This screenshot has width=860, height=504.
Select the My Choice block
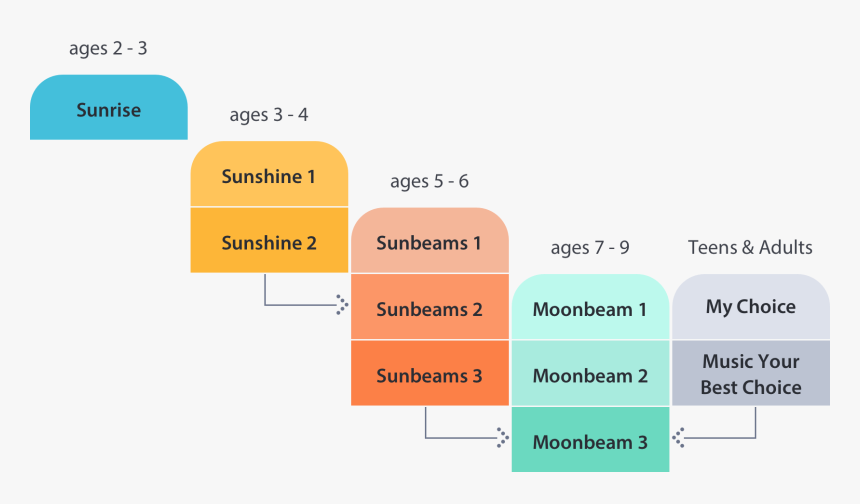pyautogui.click(x=751, y=306)
